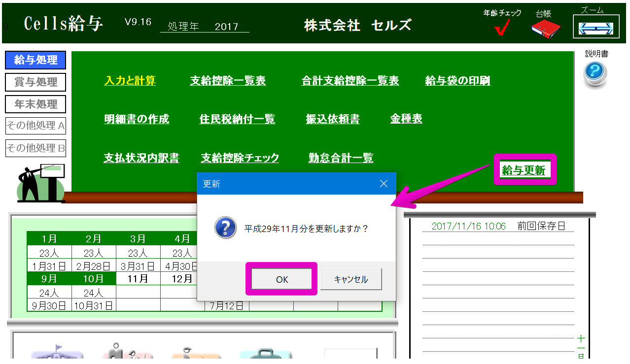Switch to 賞与処理 tab

coord(35,82)
